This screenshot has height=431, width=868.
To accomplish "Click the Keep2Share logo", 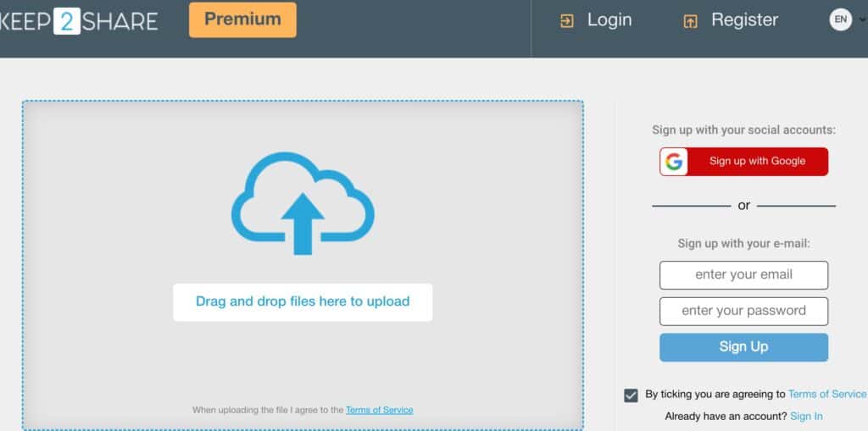I will pos(78,20).
